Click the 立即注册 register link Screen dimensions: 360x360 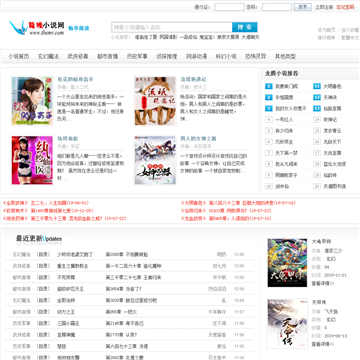coord(324,7)
